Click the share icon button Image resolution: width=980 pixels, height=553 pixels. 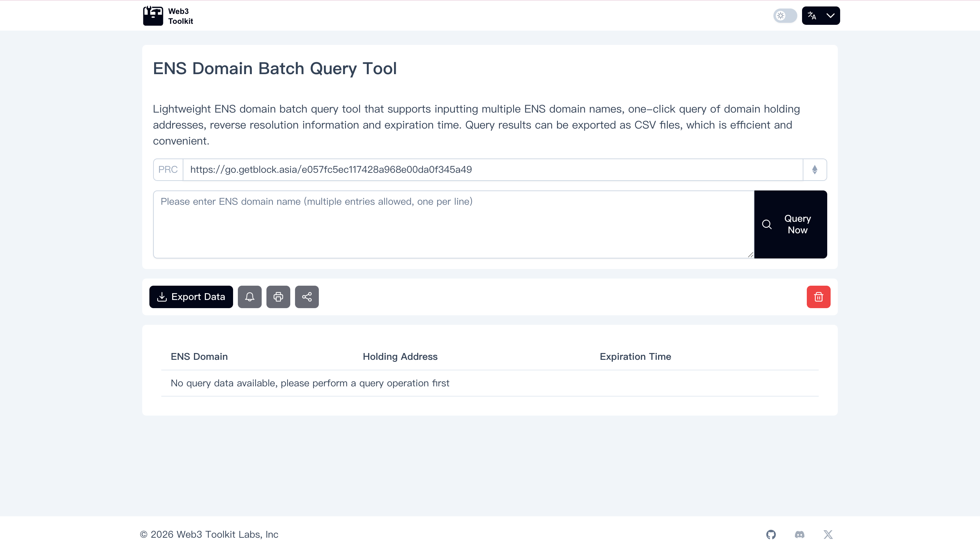pyautogui.click(x=307, y=297)
